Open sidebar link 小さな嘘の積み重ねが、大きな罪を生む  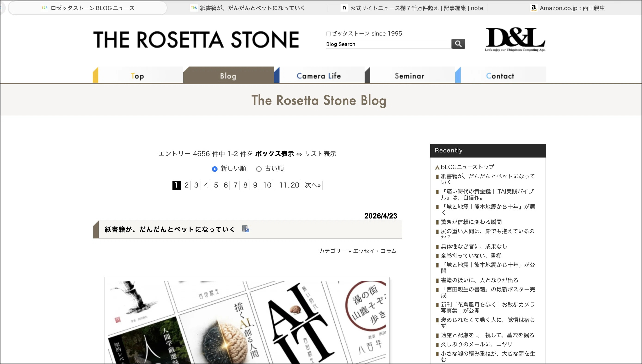pyautogui.click(x=488, y=357)
